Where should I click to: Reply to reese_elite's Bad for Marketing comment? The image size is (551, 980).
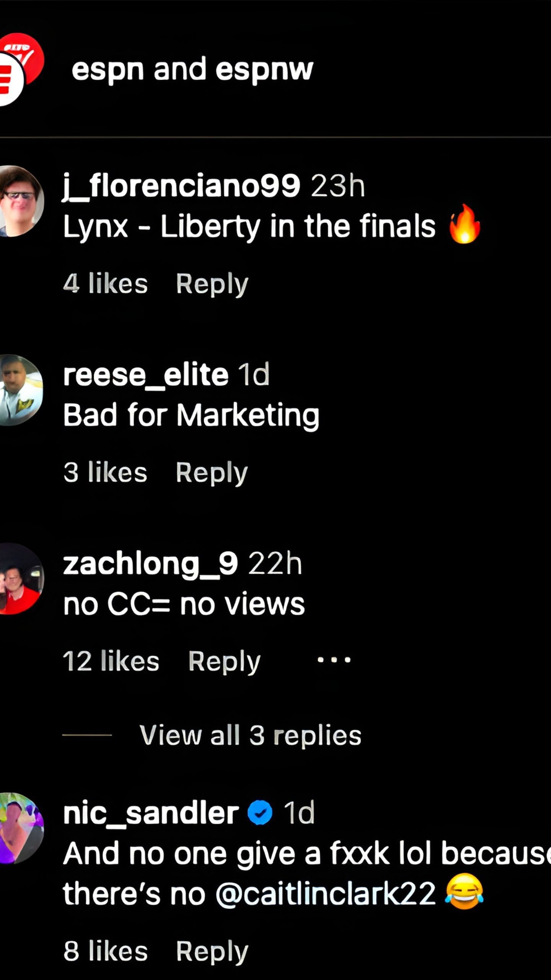point(212,473)
